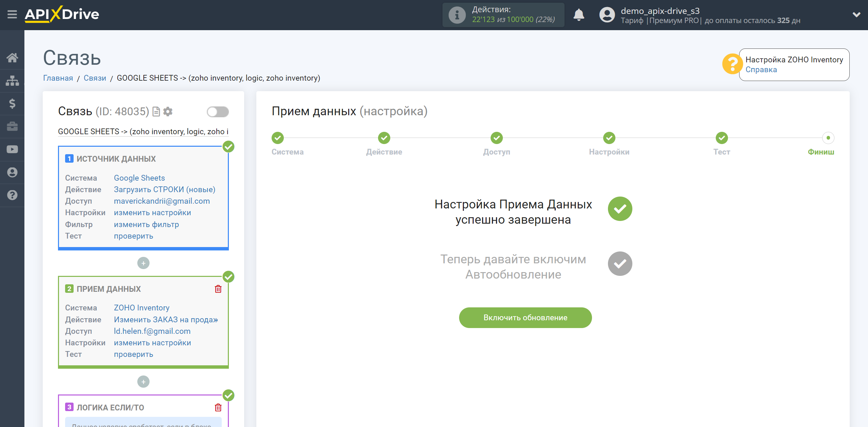Expand the account dropdown chevron
The height and width of the screenshot is (427, 868).
856,15
